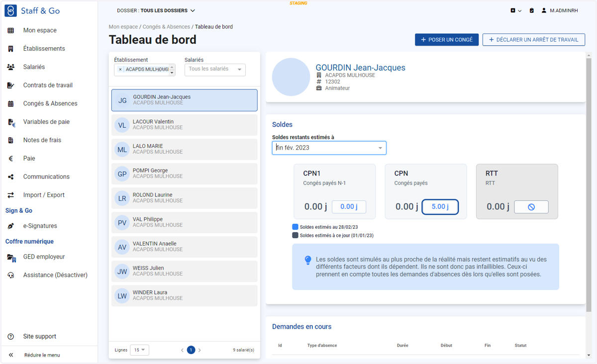Click the M.ADMINRH user icon
The height and width of the screenshot is (364, 597).
(x=544, y=10)
